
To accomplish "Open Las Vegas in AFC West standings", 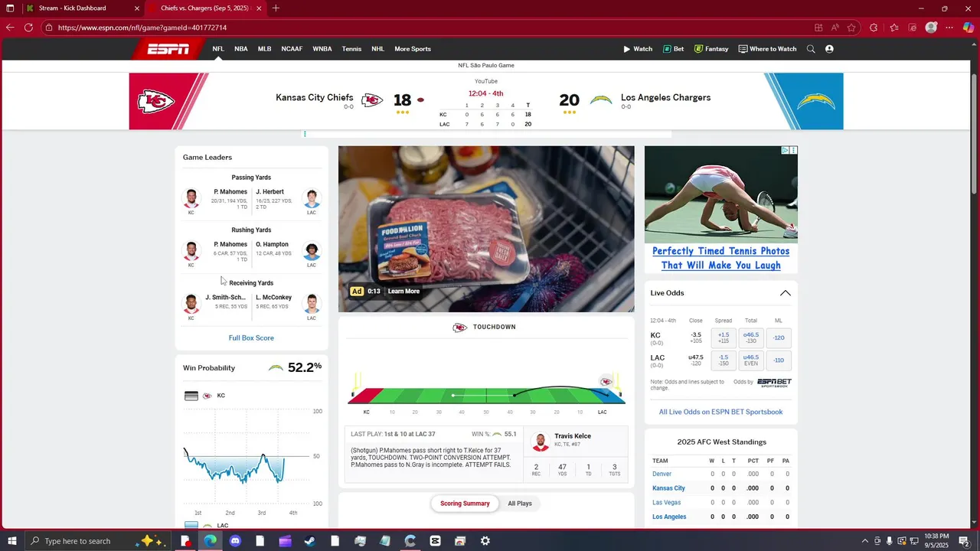I will coord(666,503).
